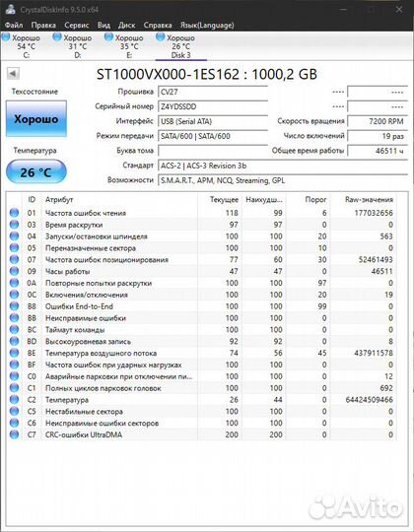414x532 pixels.
Task: Click the status orb for attribute BD
Action: pos(14,341)
